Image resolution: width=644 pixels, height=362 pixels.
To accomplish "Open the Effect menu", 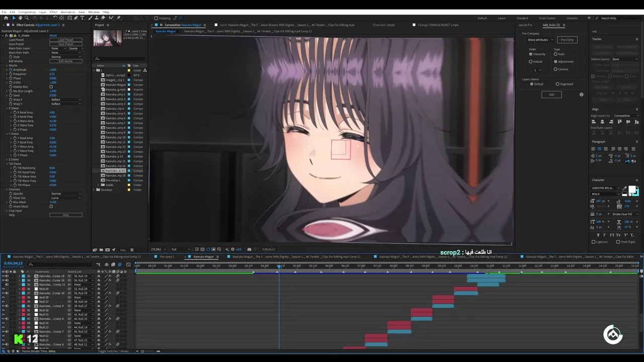I will tap(53, 12).
